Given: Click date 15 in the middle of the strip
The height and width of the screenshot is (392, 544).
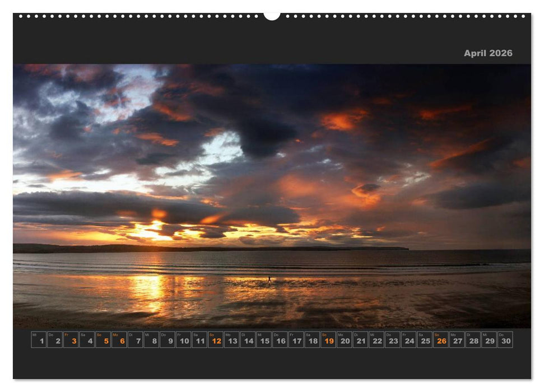Looking at the screenshot, I should pos(264,339).
